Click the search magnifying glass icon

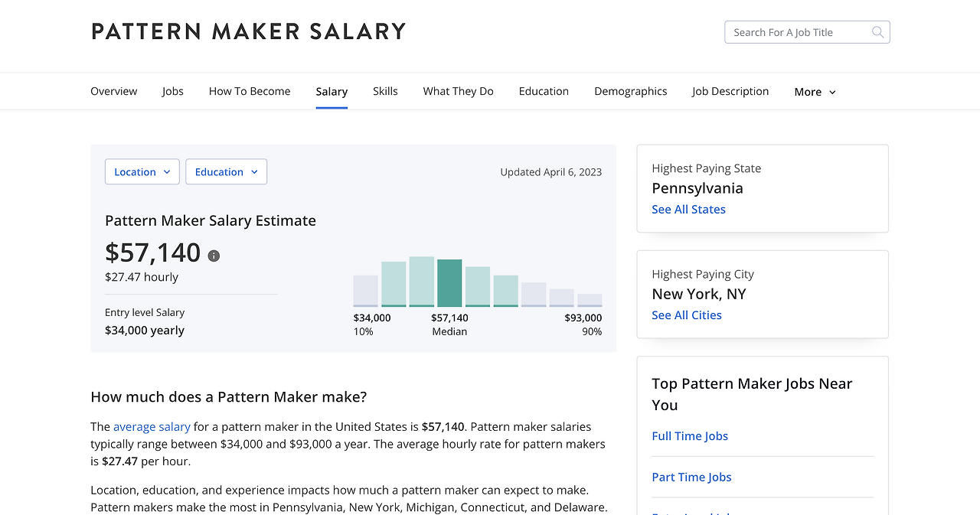[x=877, y=32]
